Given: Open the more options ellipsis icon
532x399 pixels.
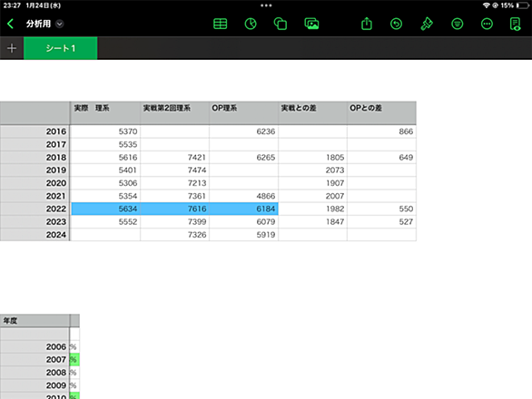Looking at the screenshot, I should pyautogui.click(x=487, y=24).
